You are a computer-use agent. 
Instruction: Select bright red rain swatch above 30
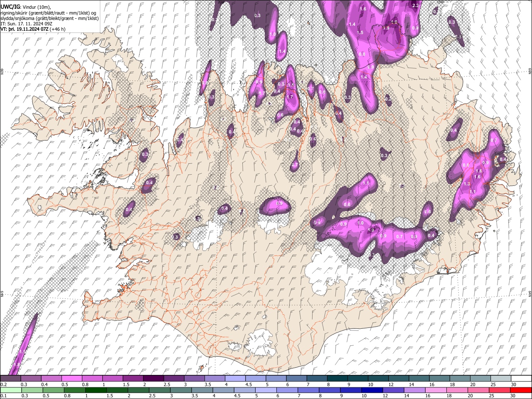pyautogui.click(x=521, y=390)
